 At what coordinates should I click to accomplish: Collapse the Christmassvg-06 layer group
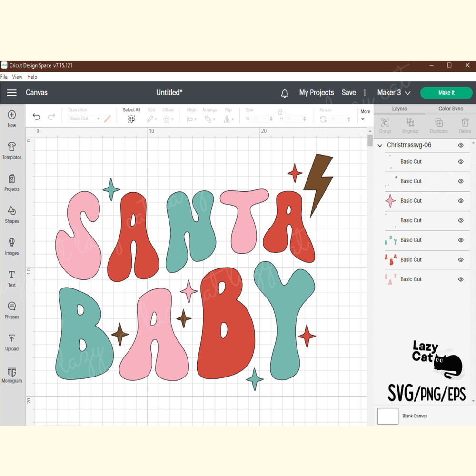click(x=379, y=145)
